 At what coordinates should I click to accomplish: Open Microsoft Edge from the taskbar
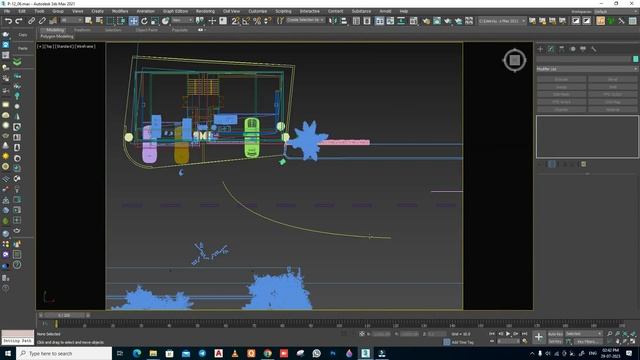point(137,353)
